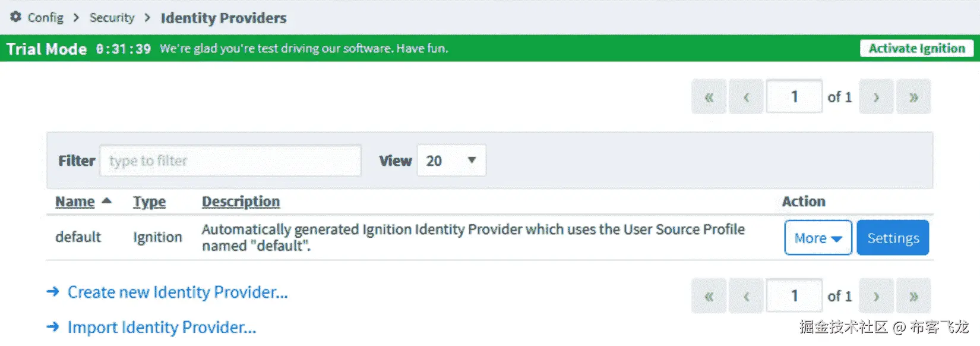
Task: Focus the type to filter input field
Action: pos(230,161)
